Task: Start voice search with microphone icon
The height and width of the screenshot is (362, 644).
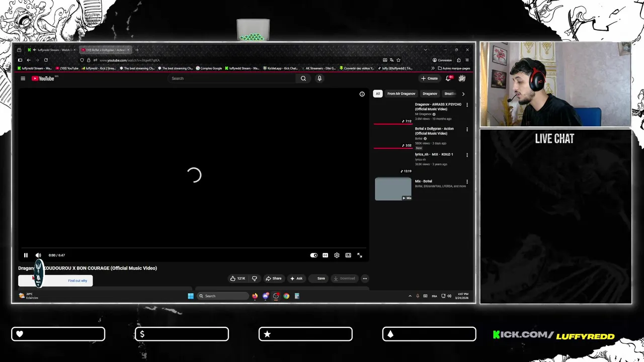Action: (x=319, y=78)
